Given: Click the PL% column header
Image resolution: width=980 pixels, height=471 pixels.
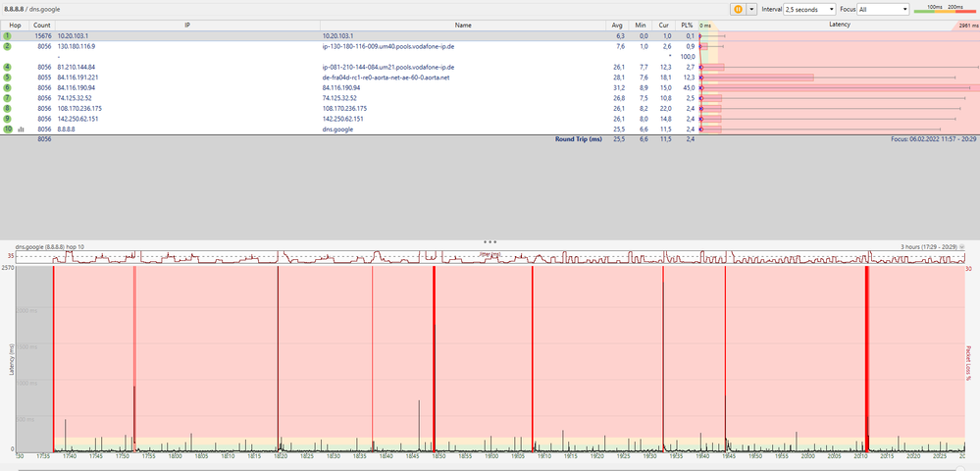Looking at the screenshot, I should pyautogui.click(x=687, y=25).
